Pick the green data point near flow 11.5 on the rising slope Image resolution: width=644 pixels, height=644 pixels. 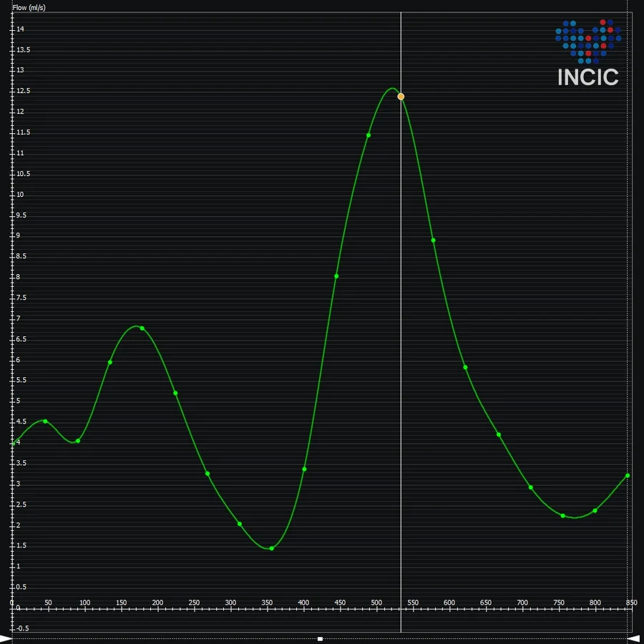click(x=369, y=135)
